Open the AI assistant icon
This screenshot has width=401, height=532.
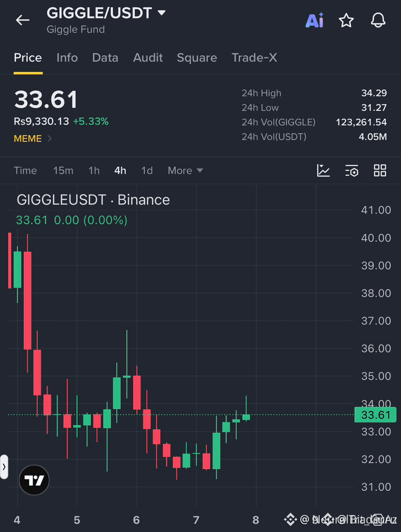pos(315,20)
